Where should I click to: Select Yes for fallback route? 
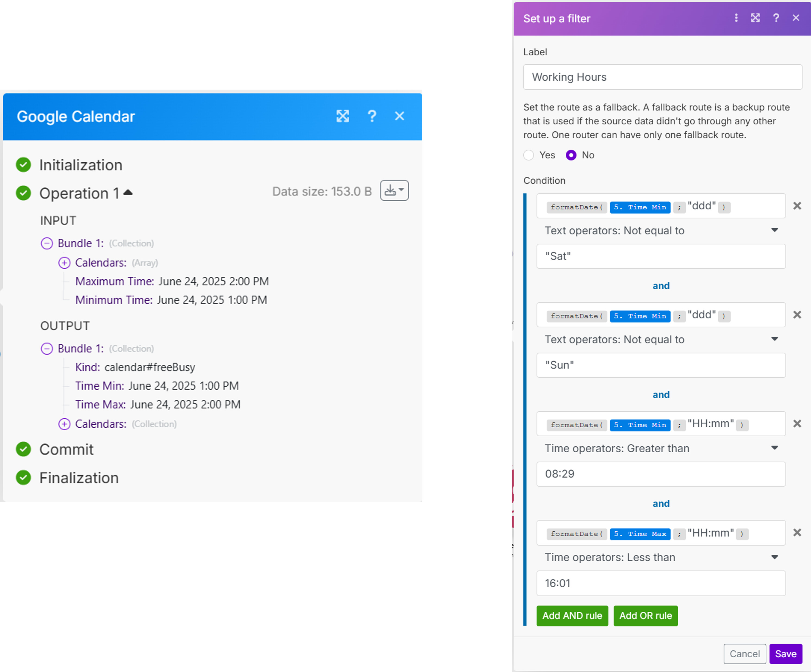tap(529, 155)
